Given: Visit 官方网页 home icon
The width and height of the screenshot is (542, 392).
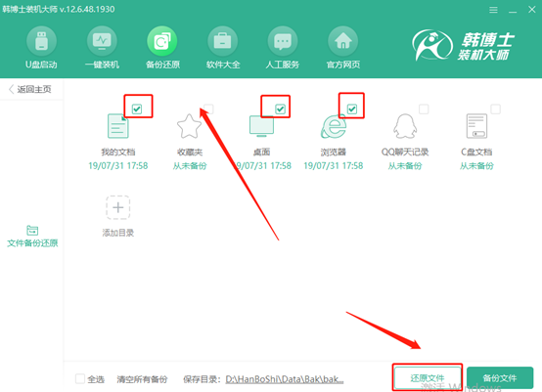Looking at the screenshot, I should pyautogui.click(x=342, y=41).
